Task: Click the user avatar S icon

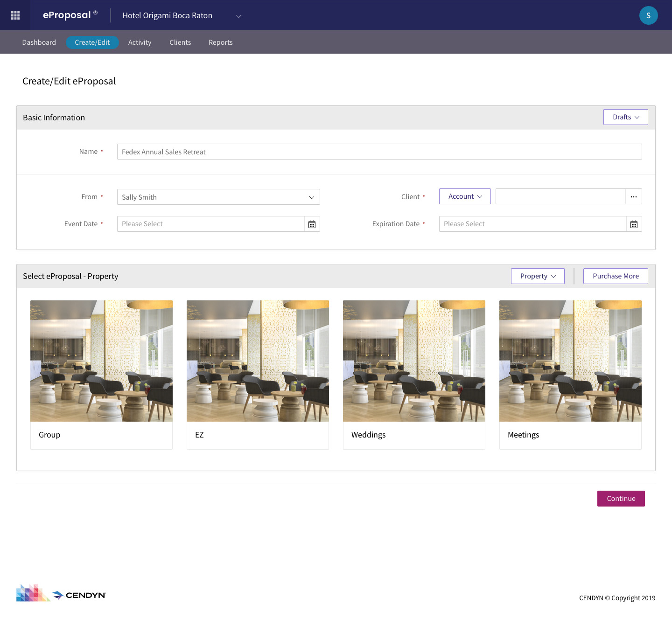Action: [648, 15]
